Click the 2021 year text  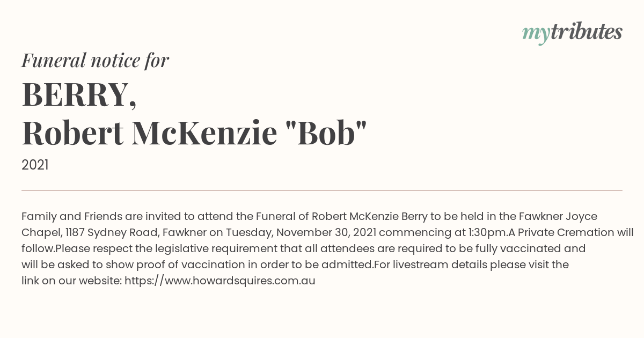[x=35, y=165]
